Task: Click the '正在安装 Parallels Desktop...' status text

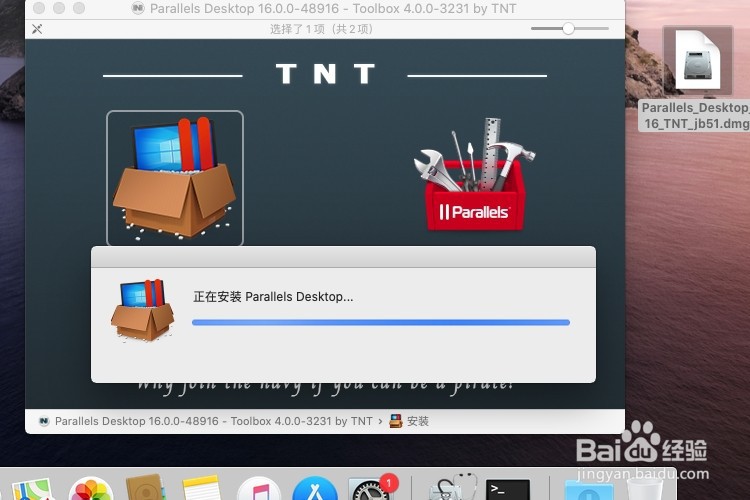Action: pyautogui.click(x=273, y=297)
